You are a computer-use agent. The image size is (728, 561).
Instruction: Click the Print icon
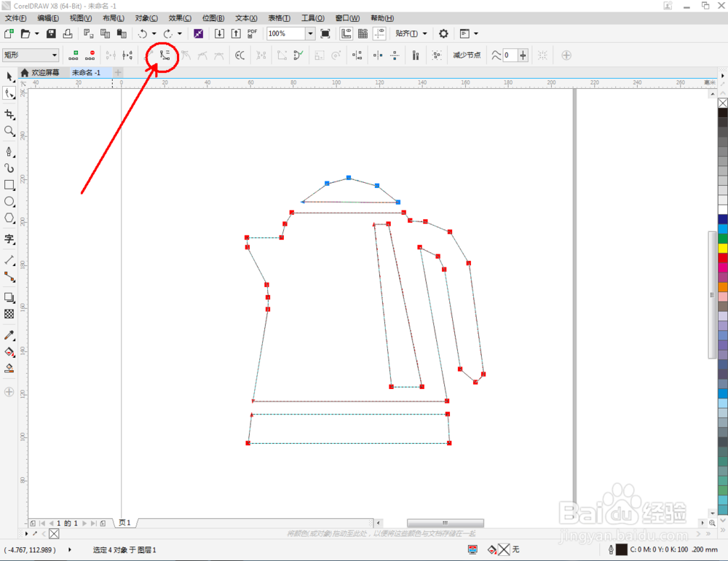tap(68, 34)
